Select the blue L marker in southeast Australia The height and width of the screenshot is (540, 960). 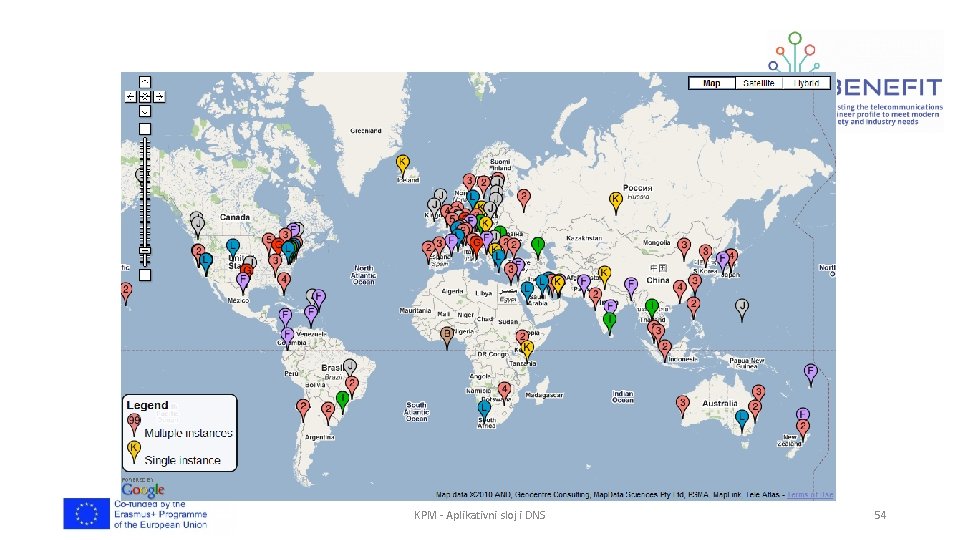pyautogui.click(x=741, y=422)
